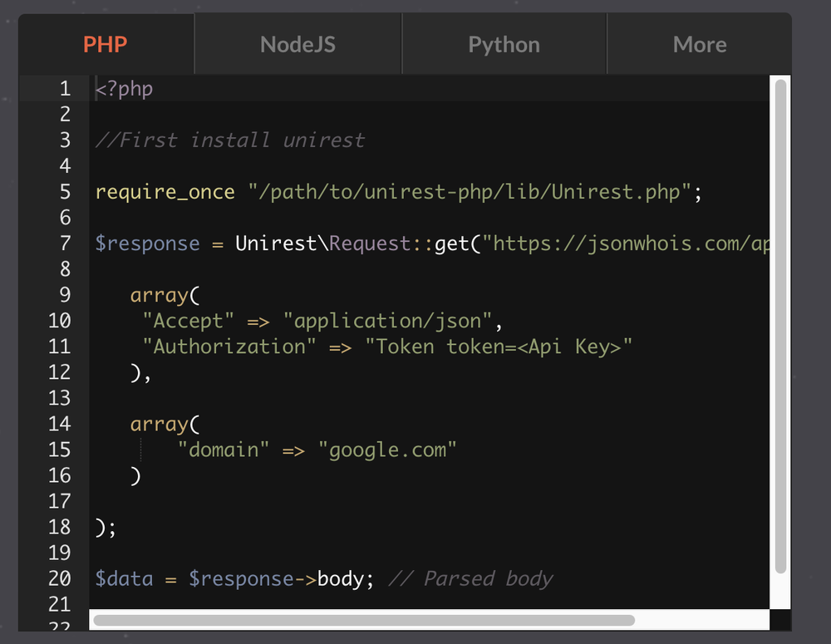This screenshot has height=644, width=831.
Task: Click the $data variable on line 20
Action: [x=123, y=578]
